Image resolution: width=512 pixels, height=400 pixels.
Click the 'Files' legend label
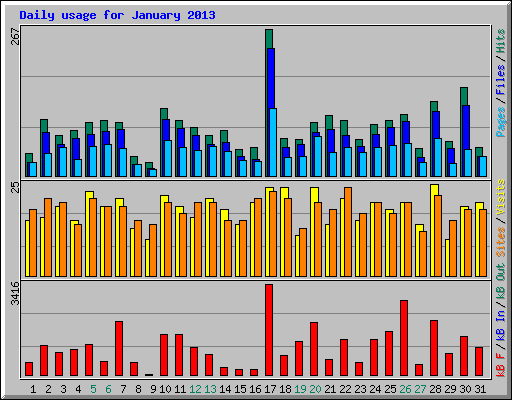coord(501,80)
